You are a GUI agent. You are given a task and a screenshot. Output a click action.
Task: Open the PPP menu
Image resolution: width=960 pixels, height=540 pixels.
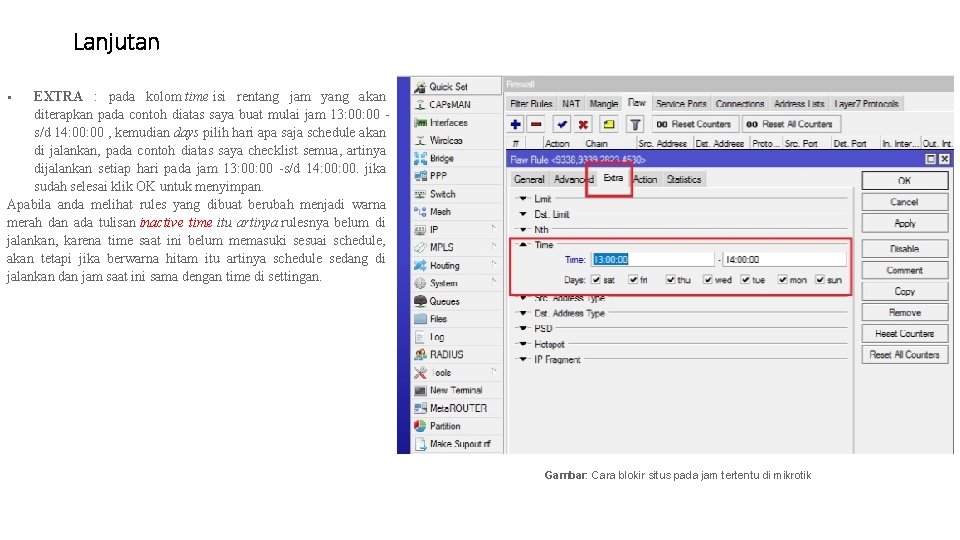click(456, 176)
